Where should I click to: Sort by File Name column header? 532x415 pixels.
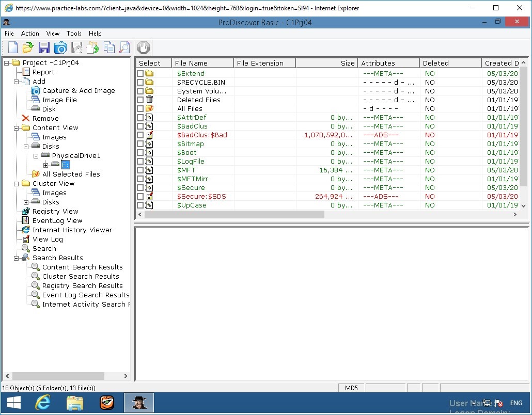[x=202, y=63]
